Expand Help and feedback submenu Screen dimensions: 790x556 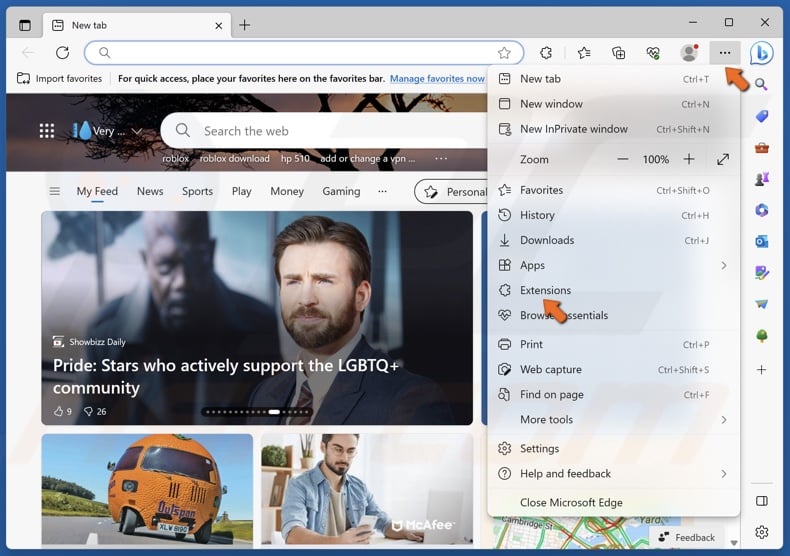tap(724, 474)
